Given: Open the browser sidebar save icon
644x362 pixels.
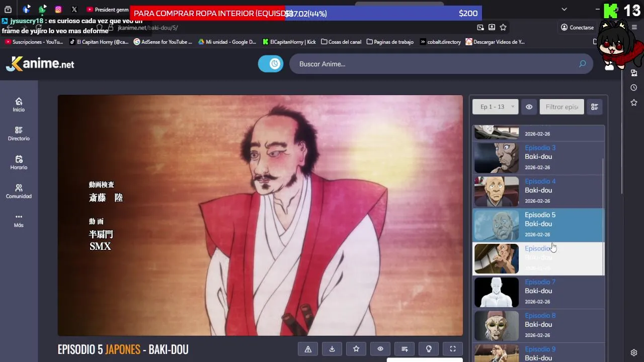Looking at the screenshot, I should pyautogui.click(x=634, y=73).
